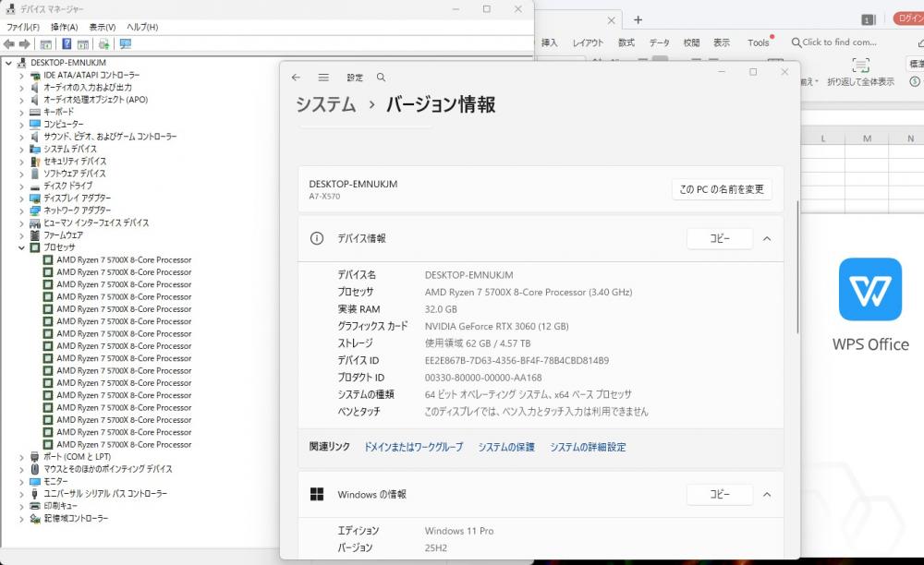This screenshot has height=565, width=924.
Task: Click コピー button in Windows の情報 section
Action: click(720, 495)
